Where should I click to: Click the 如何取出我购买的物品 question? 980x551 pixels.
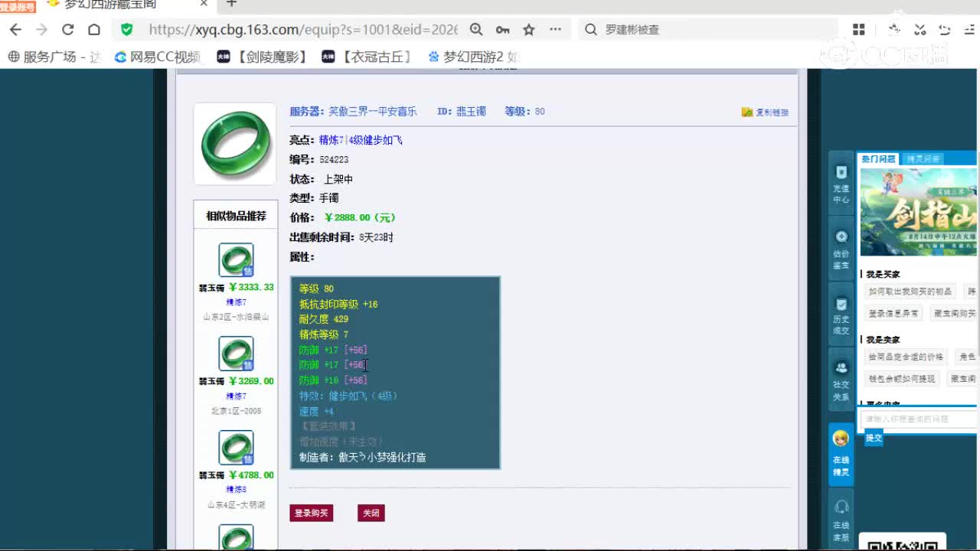(910, 292)
